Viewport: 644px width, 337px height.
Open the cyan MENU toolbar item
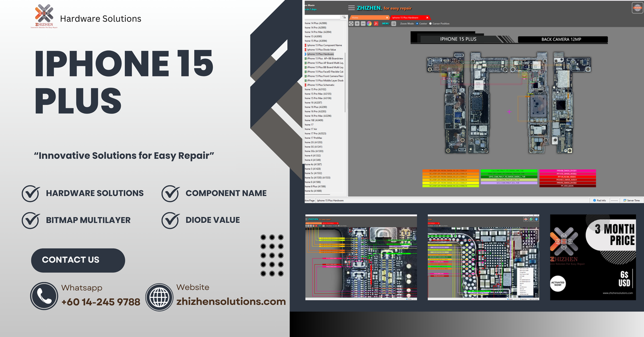(x=385, y=24)
